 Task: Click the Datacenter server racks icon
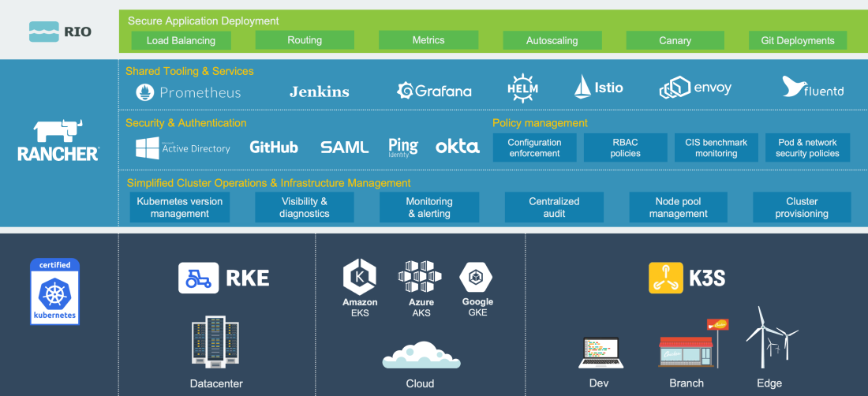[215, 342]
